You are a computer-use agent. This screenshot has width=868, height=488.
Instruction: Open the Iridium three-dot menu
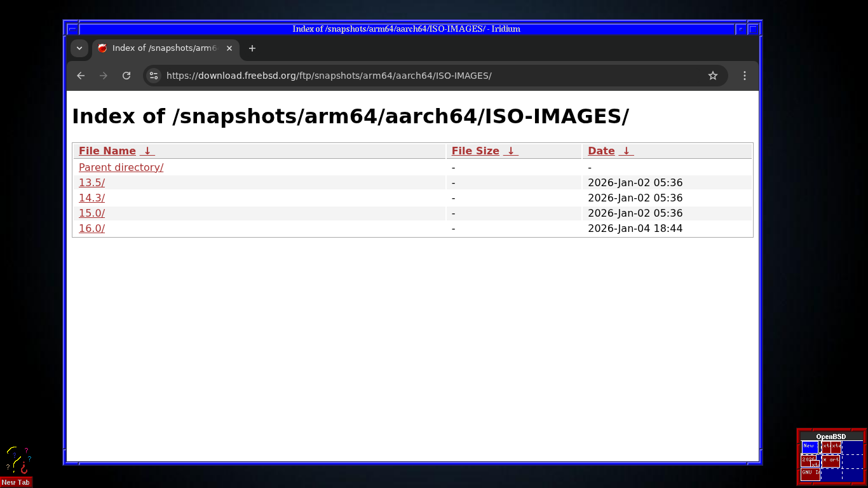[744, 76]
